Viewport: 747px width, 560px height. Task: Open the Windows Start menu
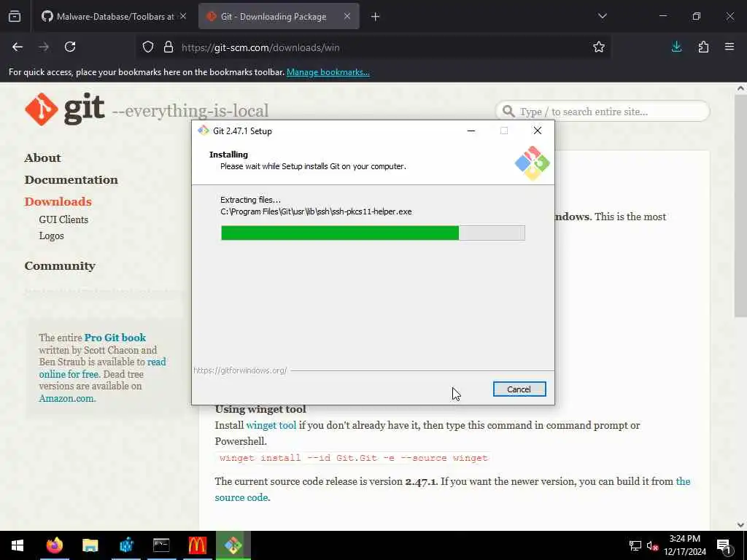click(x=18, y=545)
